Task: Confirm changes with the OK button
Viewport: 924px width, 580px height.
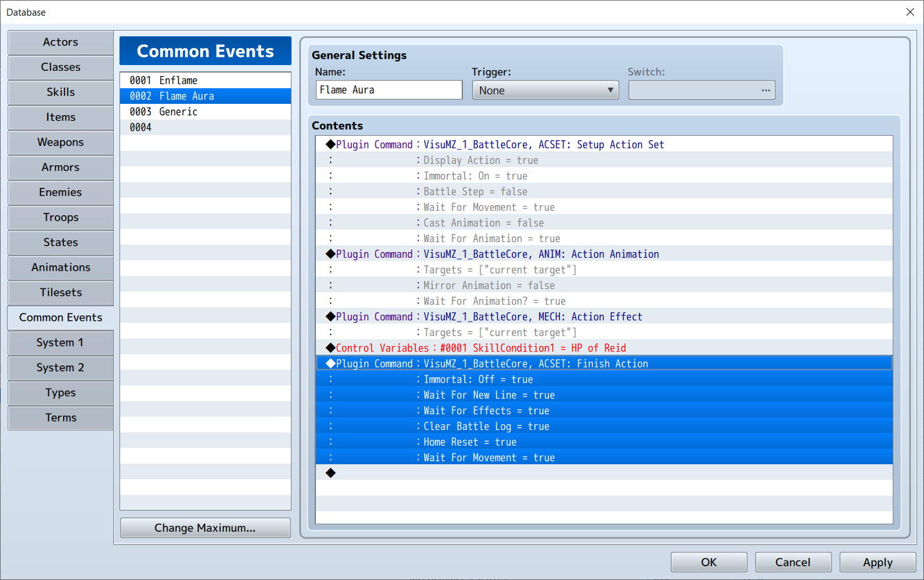Action: pos(709,562)
